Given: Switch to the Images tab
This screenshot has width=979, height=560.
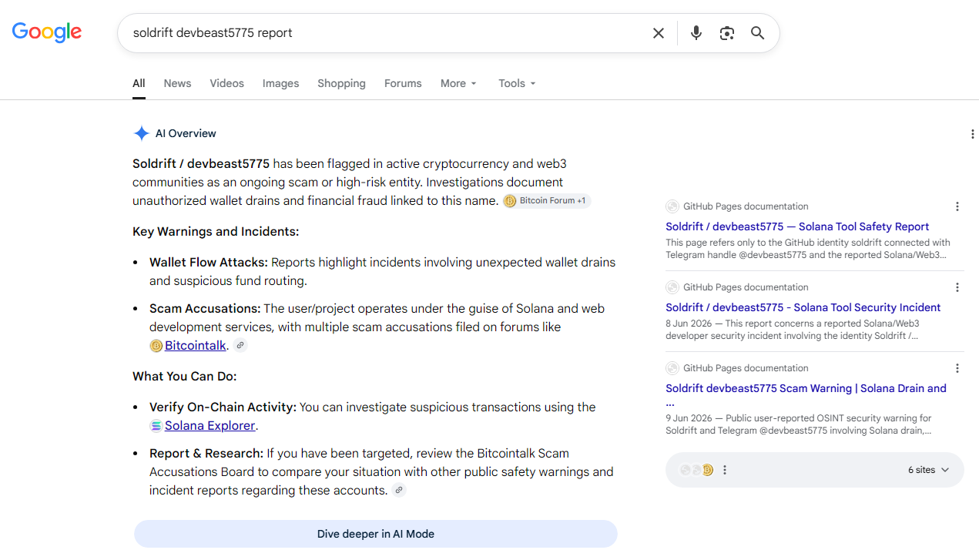Looking at the screenshot, I should (280, 83).
